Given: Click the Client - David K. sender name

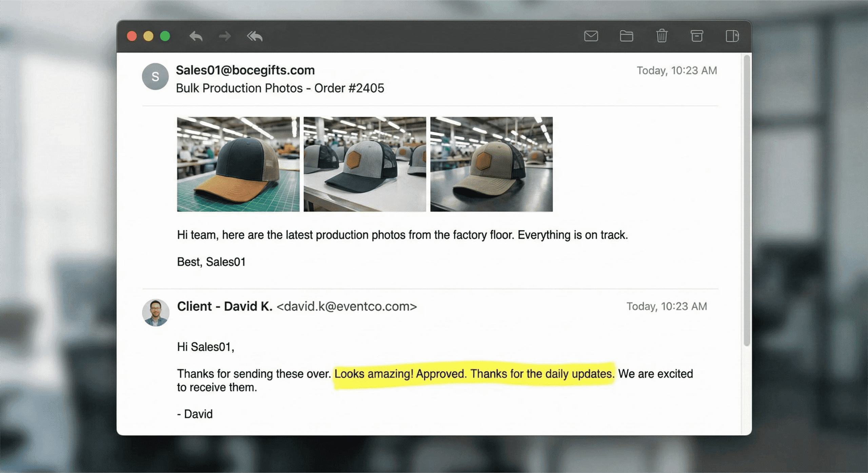Looking at the screenshot, I should tap(224, 306).
